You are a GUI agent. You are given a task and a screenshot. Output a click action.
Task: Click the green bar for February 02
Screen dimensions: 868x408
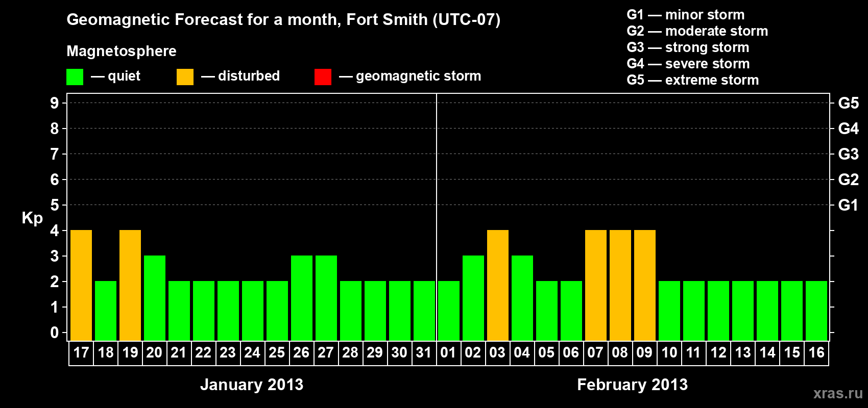pos(473,298)
